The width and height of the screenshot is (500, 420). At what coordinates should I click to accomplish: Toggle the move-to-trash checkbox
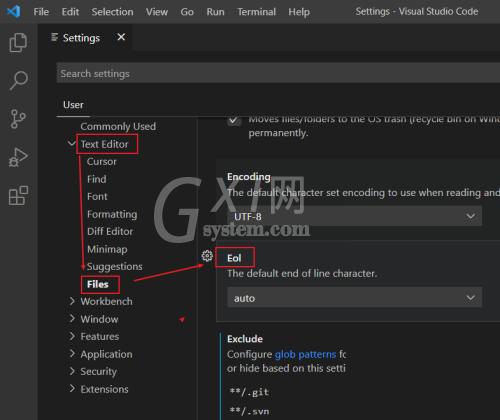(x=234, y=120)
